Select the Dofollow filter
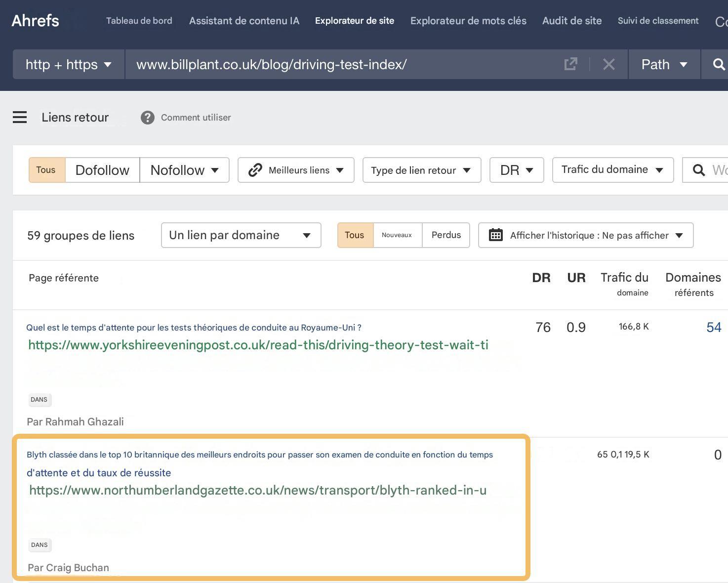 click(x=102, y=170)
